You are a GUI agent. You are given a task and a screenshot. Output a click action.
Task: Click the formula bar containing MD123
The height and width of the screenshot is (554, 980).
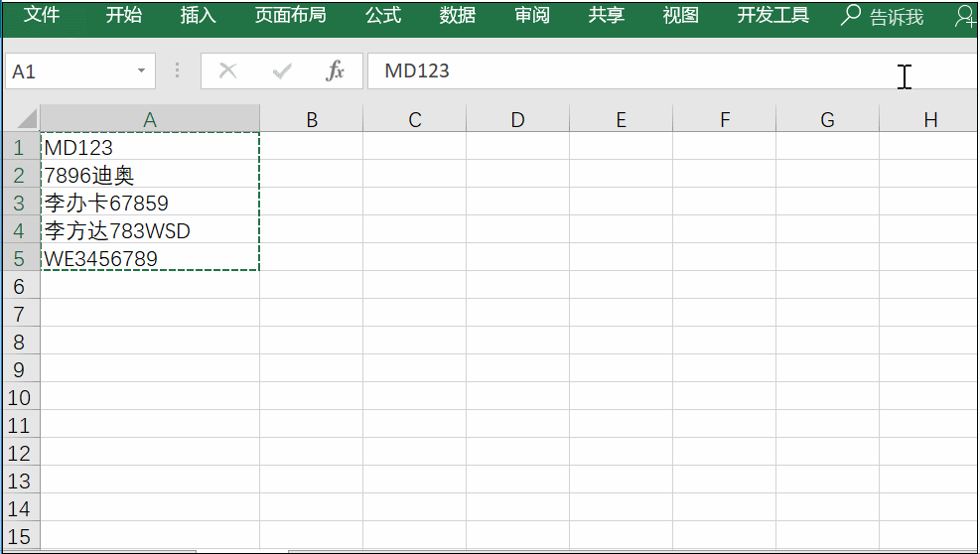click(x=672, y=71)
